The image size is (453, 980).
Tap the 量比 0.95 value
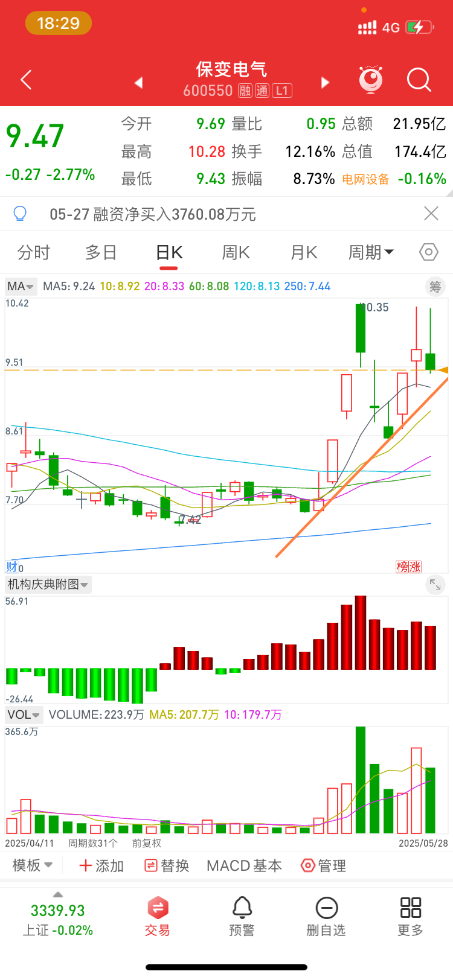[x=321, y=124]
